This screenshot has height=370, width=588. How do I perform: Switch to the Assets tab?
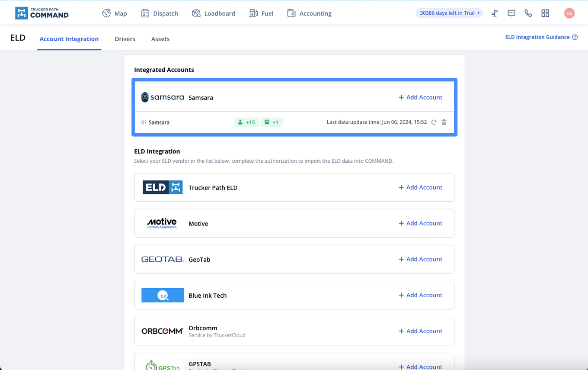tap(160, 39)
